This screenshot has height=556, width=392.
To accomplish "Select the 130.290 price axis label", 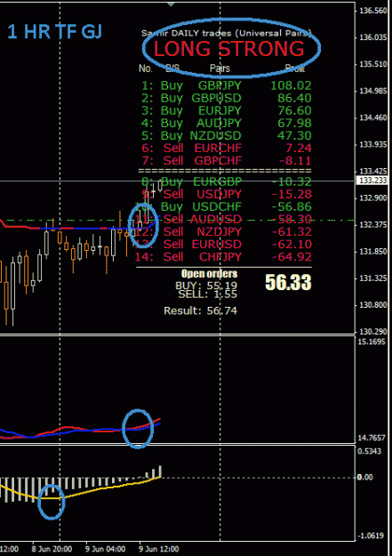I will click(372, 332).
